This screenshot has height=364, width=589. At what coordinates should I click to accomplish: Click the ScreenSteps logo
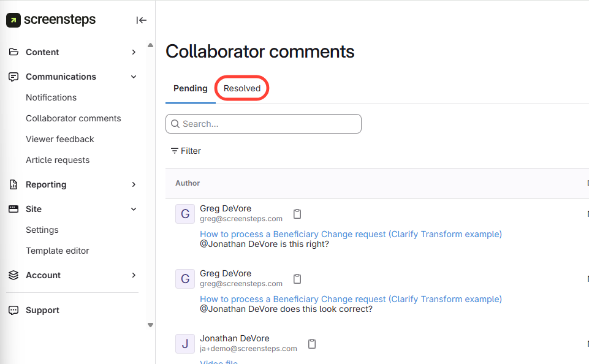click(51, 20)
